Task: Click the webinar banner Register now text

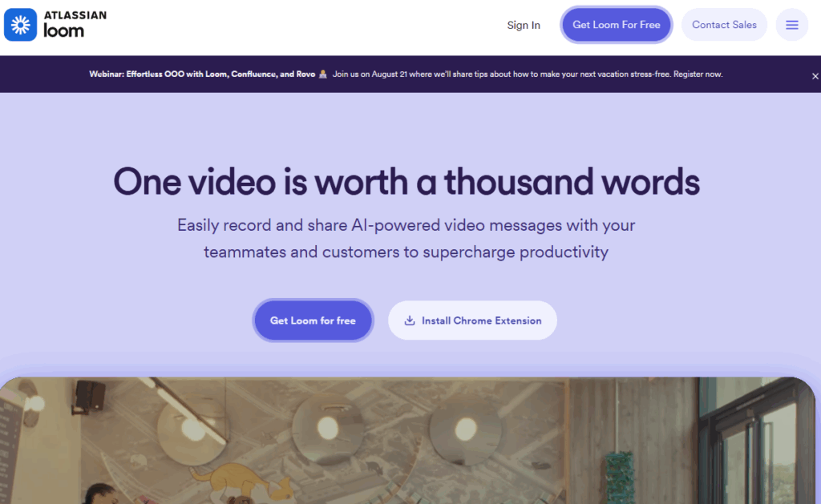Action: pos(698,75)
